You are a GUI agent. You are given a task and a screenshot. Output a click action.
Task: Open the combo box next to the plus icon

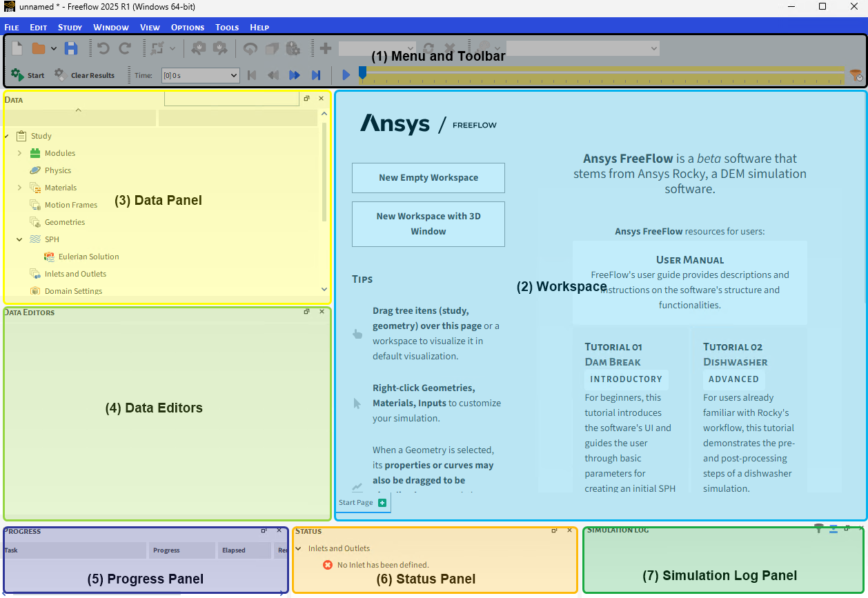tap(377, 48)
